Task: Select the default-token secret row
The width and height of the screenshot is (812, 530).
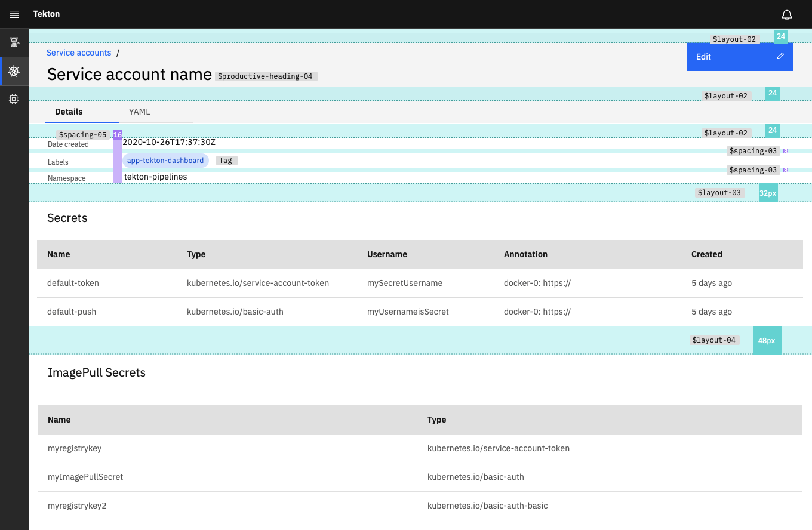Action: pos(73,282)
